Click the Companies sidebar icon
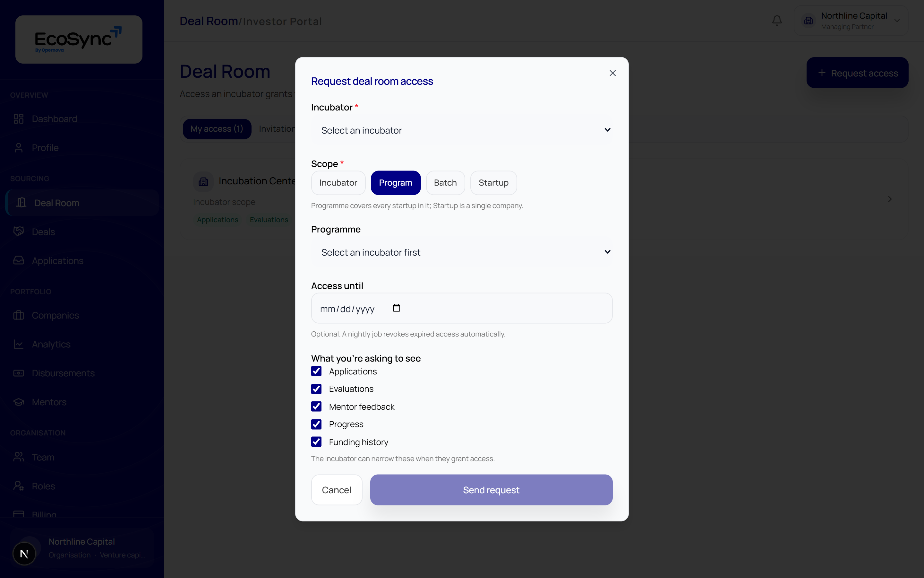This screenshot has width=924, height=578. [x=18, y=315]
